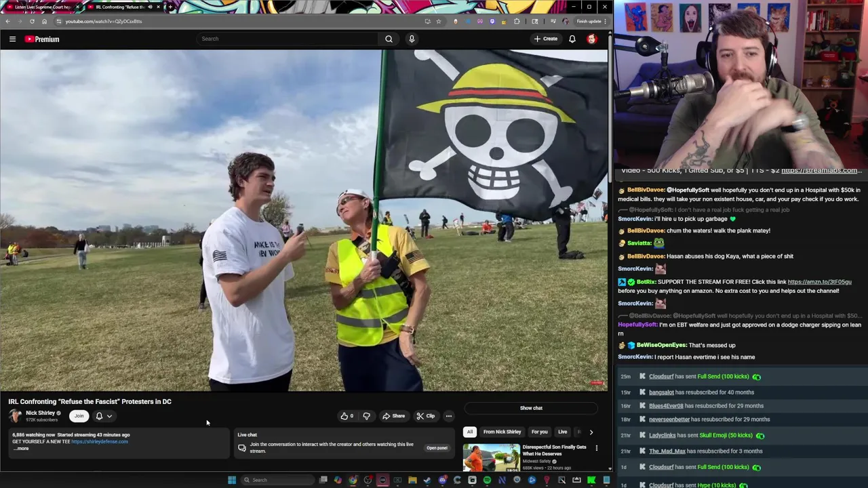868x488 pixels.
Task: Dislike the video with thumbs down
Action: pyautogui.click(x=366, y=416)
